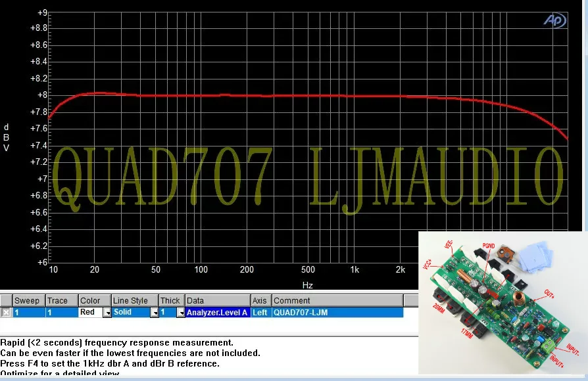
Task: Click the Data column header
Action: click(x=218, y=300)
